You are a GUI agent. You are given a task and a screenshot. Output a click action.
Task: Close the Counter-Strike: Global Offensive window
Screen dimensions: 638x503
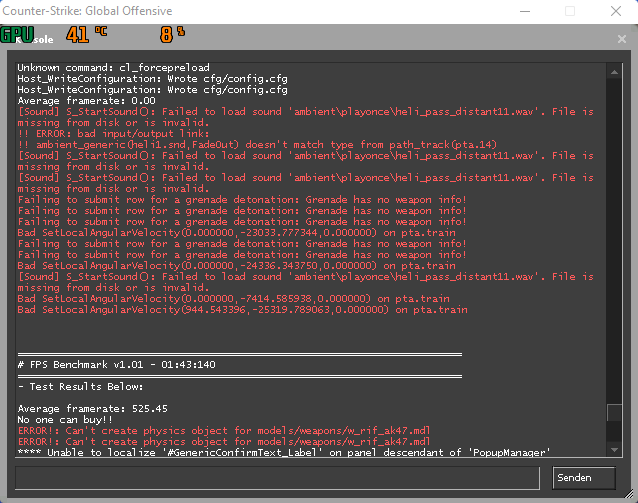tap(616, 11)
